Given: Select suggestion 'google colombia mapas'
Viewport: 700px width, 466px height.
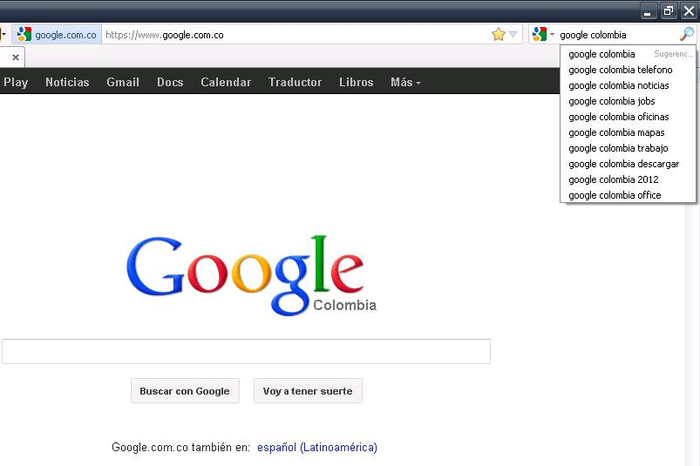Looking at the screenshot, I should (628, 132).
